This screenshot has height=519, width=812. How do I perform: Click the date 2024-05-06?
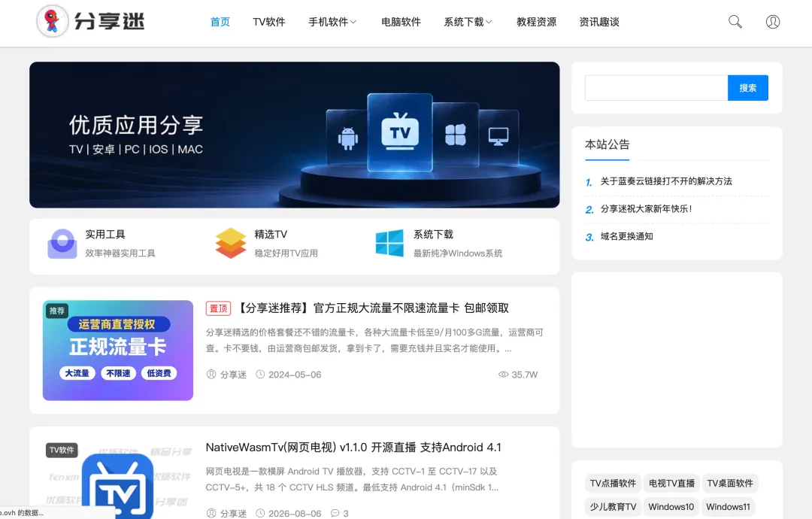pyautogui.click(x=295, y=375)
